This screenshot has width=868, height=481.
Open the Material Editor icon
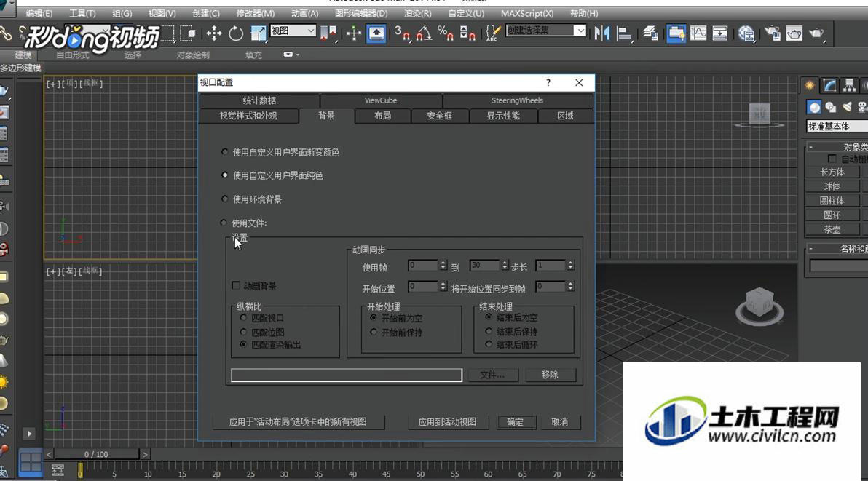pyautogui.click(x=746, y=33)
